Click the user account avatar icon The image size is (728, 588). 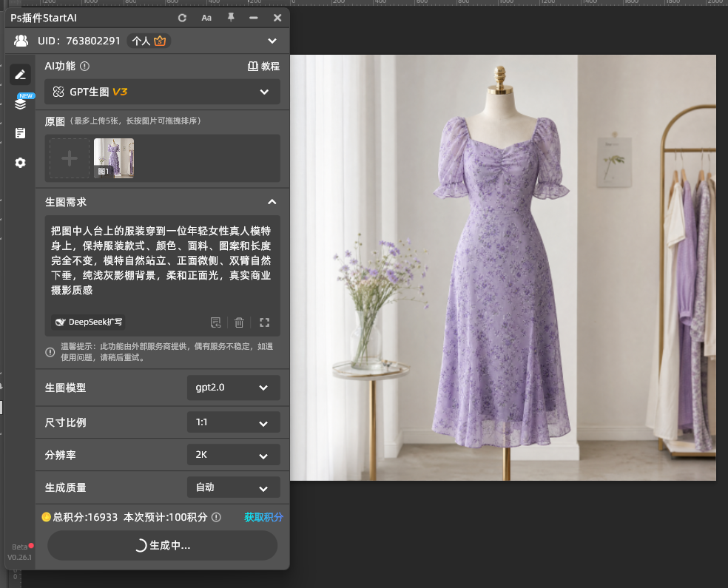tap(21, 41)
